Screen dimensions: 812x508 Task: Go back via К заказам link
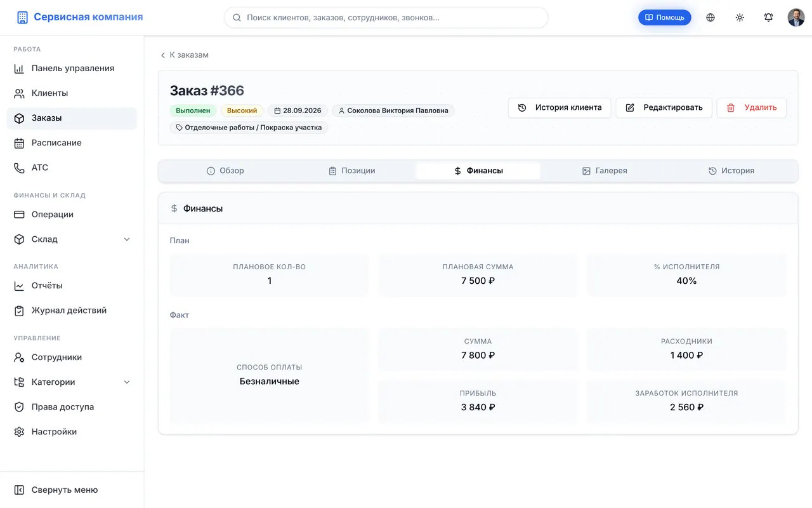(184, 55)
